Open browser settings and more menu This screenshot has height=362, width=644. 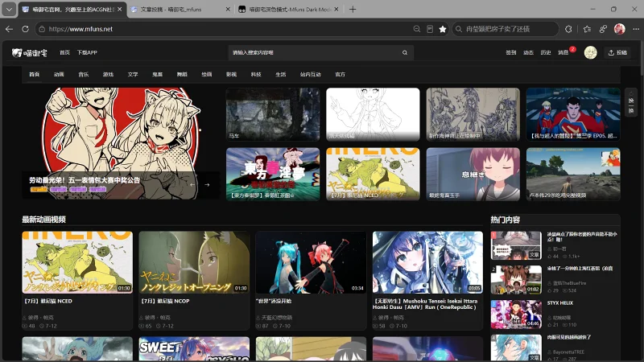(636, 29)
